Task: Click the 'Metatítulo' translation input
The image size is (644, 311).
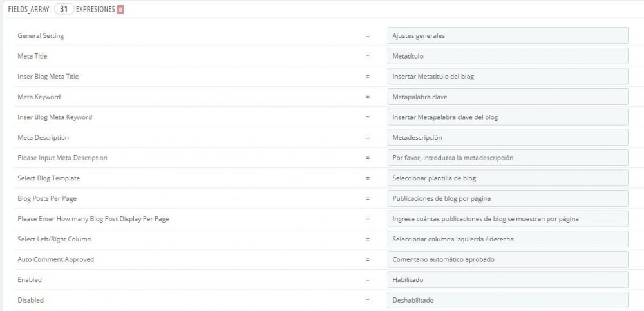Action: point(507,56)
